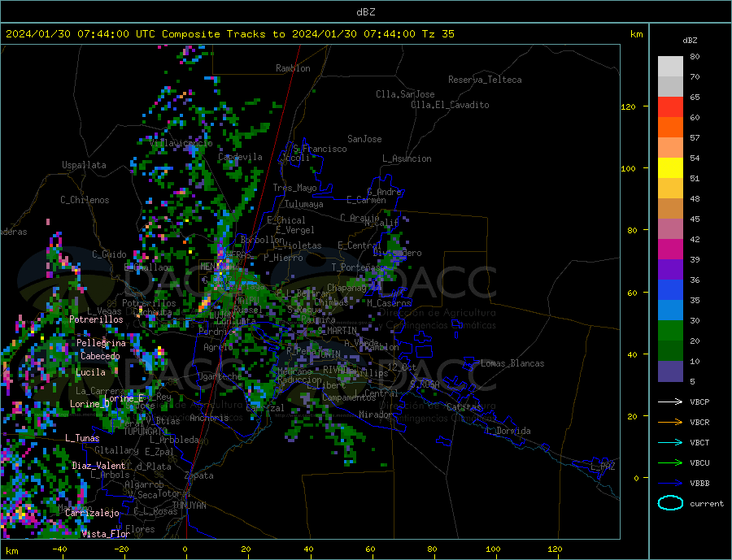Click the Lomas_Blancas map label
The image size is (732, 560).
pyautogui.click(x=512, y=363)
